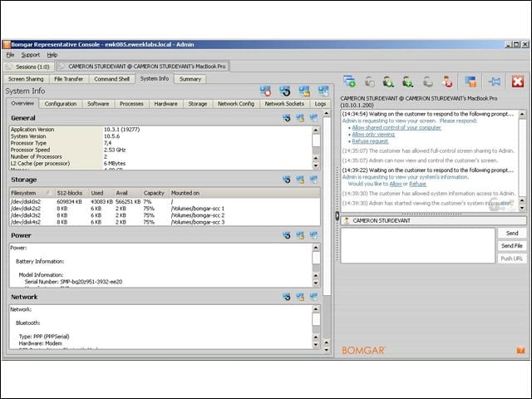Click the Push URL button

coord(512,259)
